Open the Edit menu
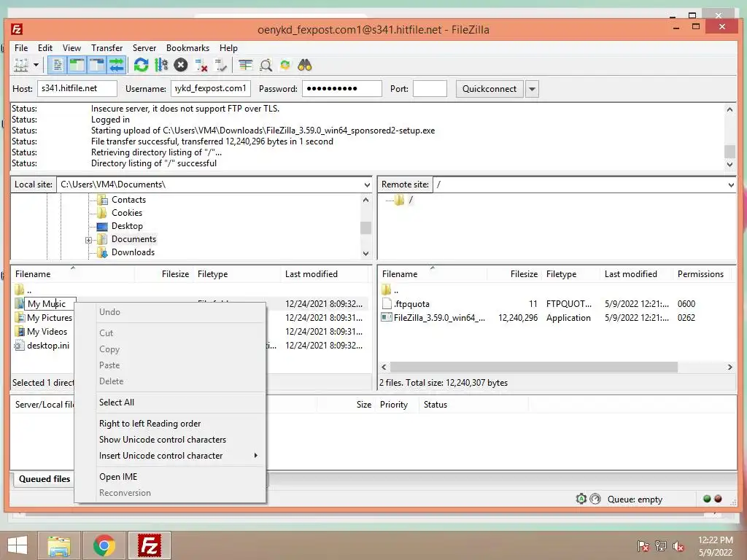The height and width of the screenshot is (560, 747). (45, 48)
